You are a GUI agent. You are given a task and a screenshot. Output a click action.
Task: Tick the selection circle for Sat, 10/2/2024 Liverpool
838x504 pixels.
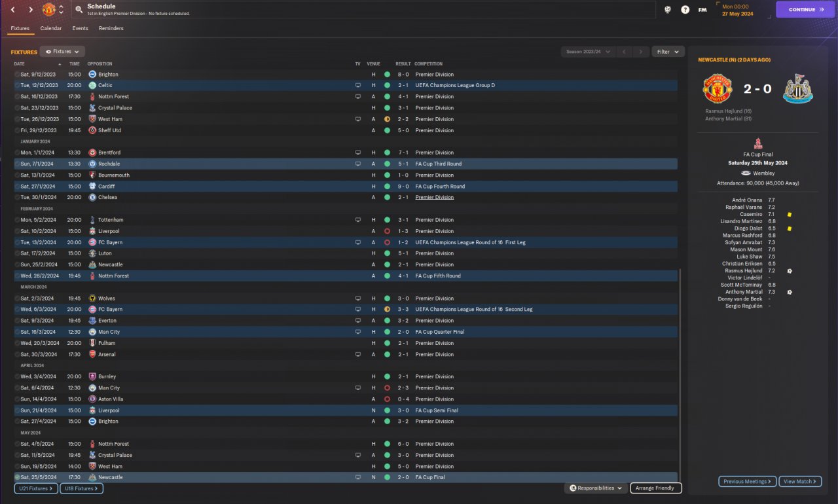[x=17, y=231]
